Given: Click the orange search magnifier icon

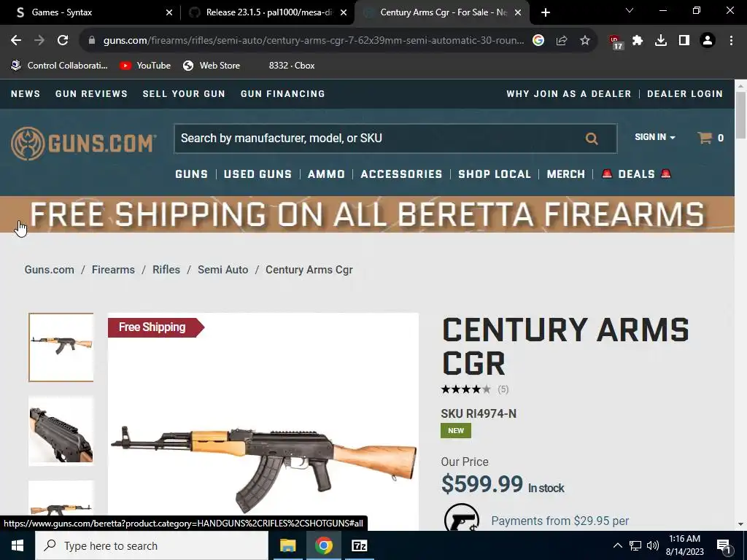Looking at the screenshot, I should click(591, 139).
